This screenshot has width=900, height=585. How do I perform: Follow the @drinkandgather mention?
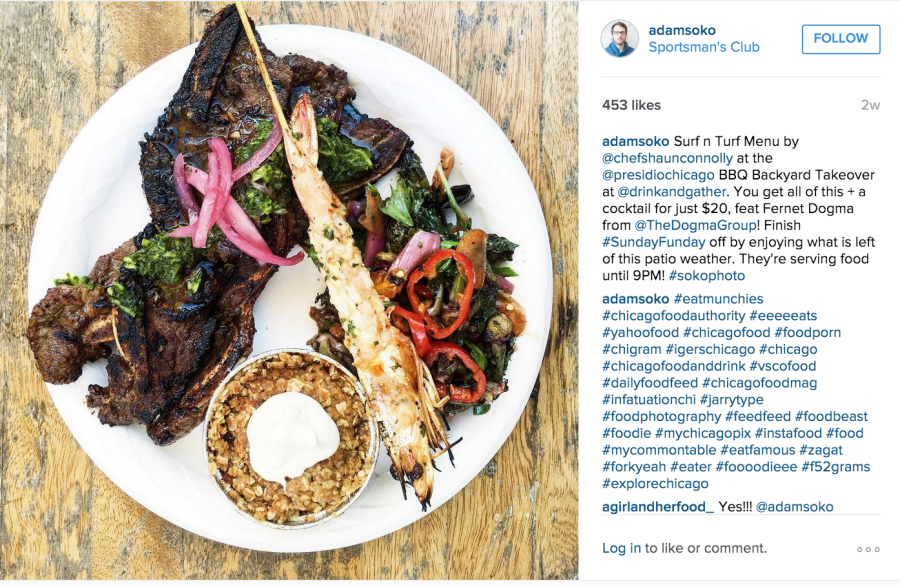(672, 191)
